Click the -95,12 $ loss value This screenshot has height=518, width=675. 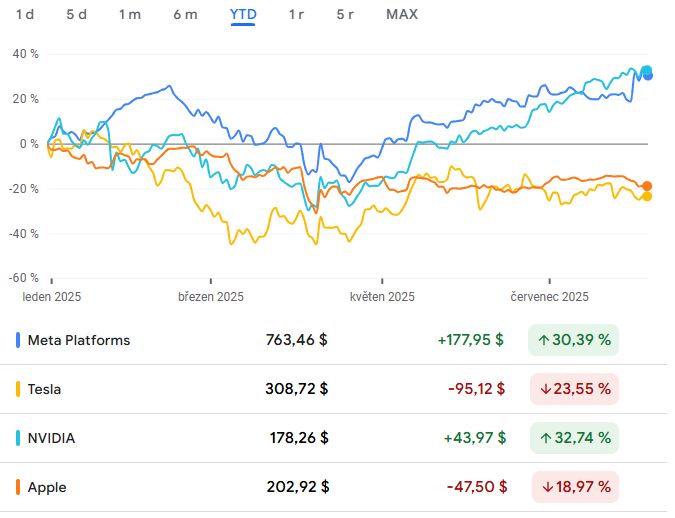click(x=477, y=389)
